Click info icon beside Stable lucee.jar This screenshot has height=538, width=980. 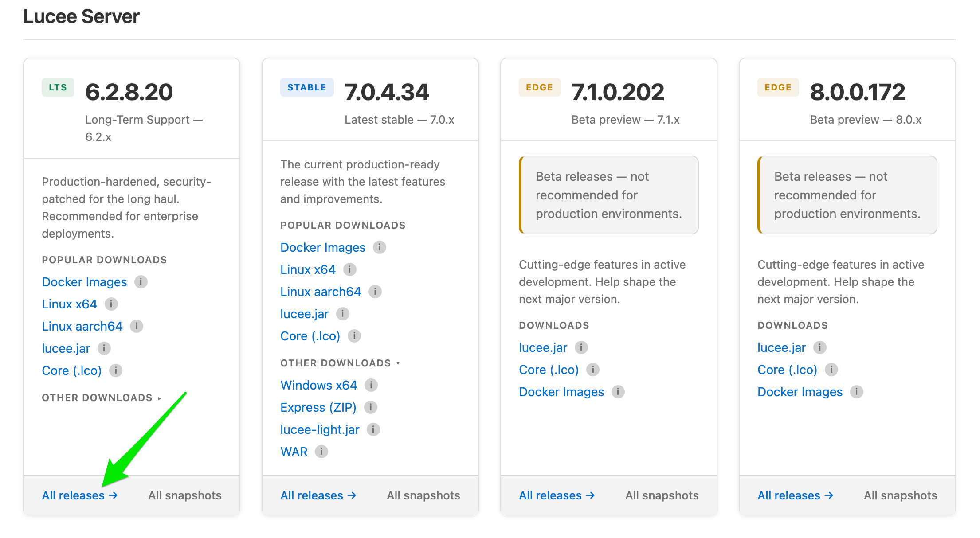pos(343,314)
